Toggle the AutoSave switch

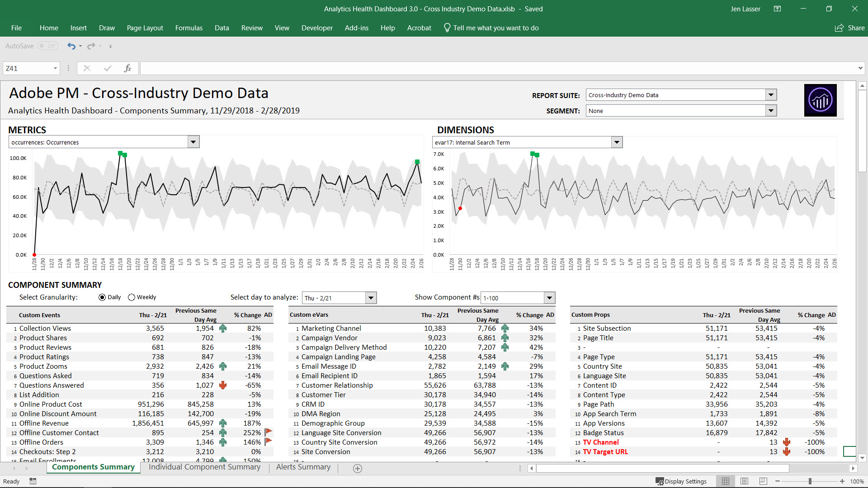(x=47, y=46)
